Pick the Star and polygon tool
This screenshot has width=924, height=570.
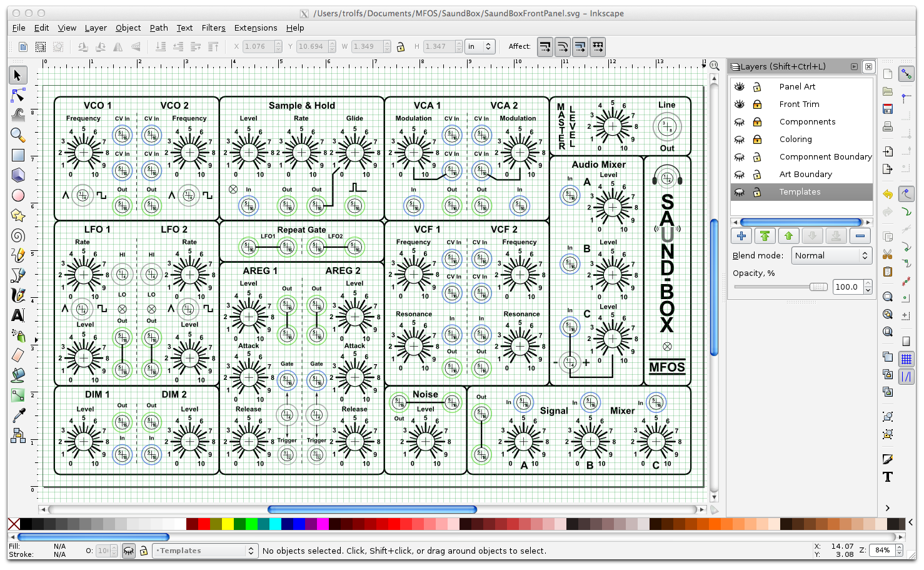tap(18, 215)
